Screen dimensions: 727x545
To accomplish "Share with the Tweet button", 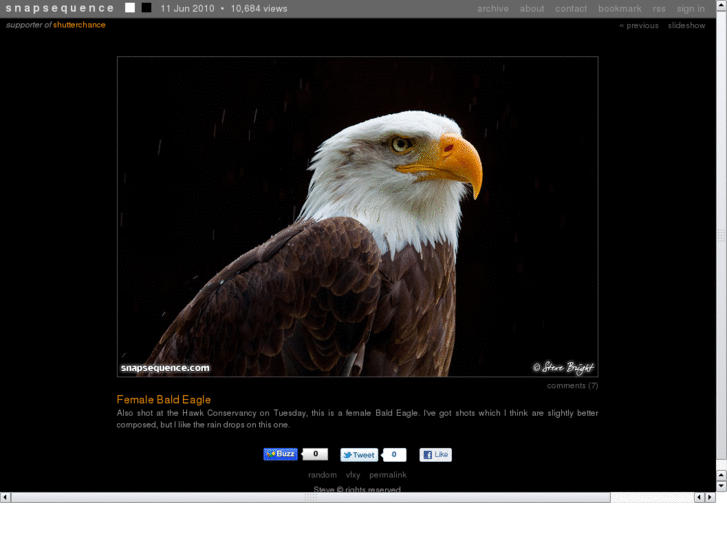I will pyautogui.click(x=359, y=455).
